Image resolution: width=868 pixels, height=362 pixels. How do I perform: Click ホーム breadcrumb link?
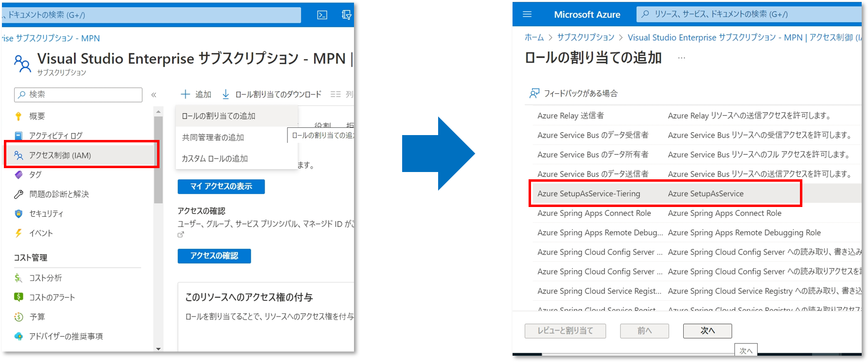coord(534,37)
